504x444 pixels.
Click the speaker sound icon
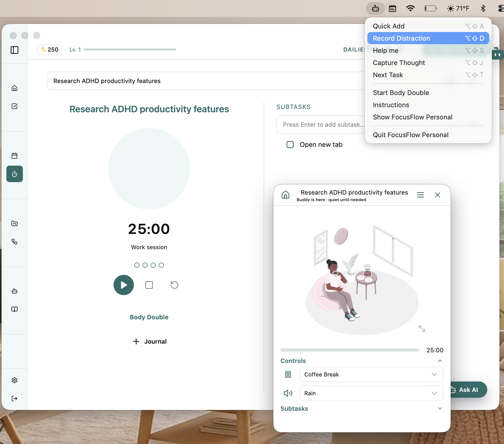[x=288, y=393]
